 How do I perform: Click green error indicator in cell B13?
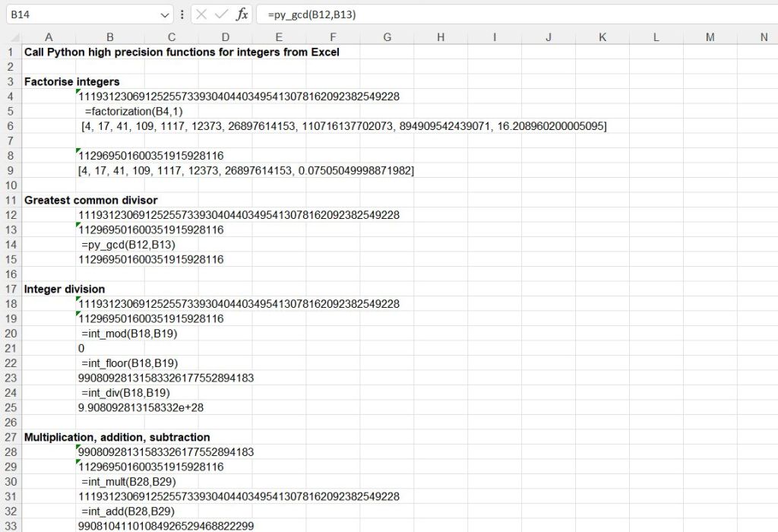point(79,226)
